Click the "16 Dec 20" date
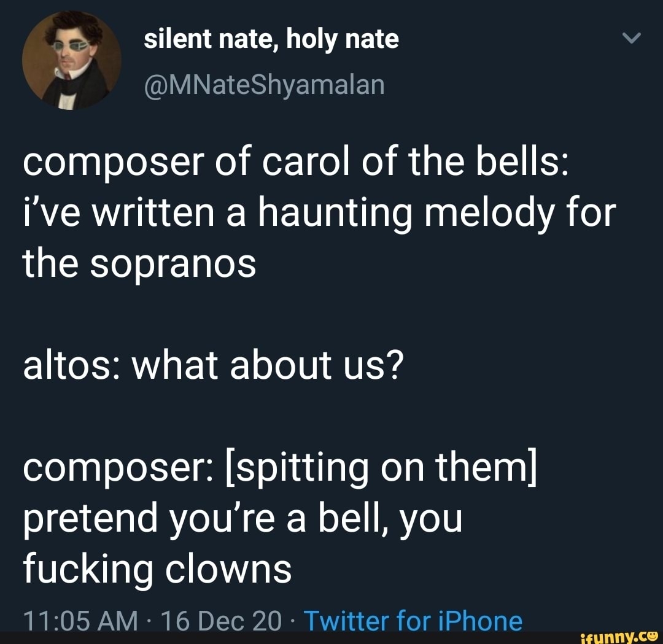663x644 pixels. (x=221, y=621)
